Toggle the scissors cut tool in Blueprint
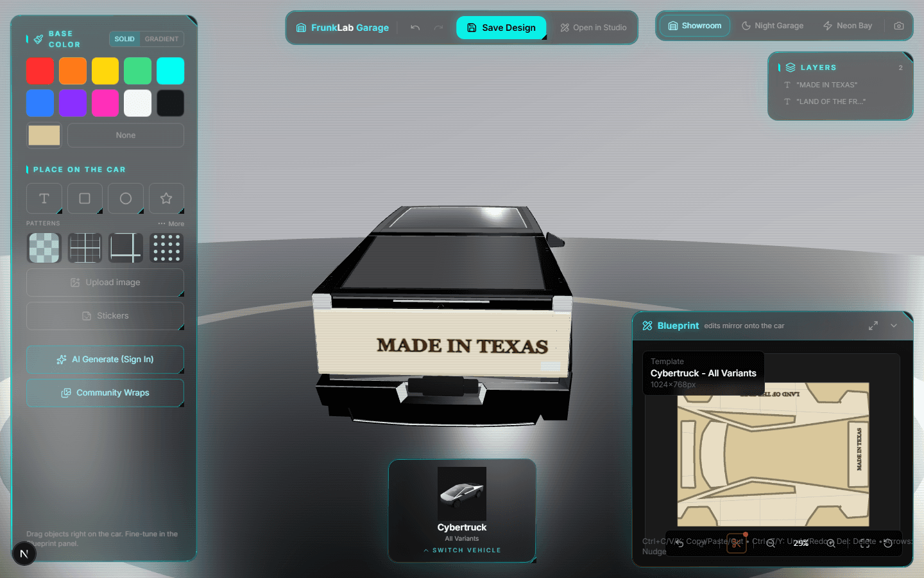The image size is (924, 578). point(737,543)
